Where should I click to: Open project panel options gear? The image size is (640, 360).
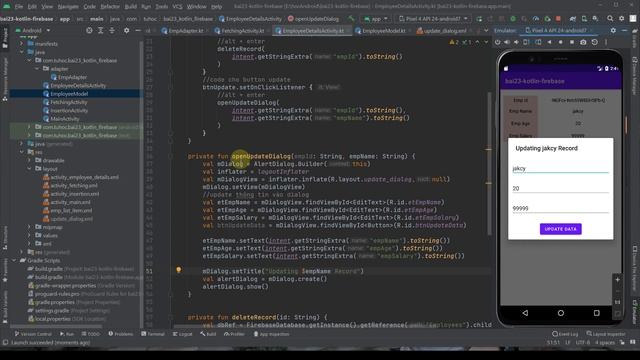coord(127,31)
